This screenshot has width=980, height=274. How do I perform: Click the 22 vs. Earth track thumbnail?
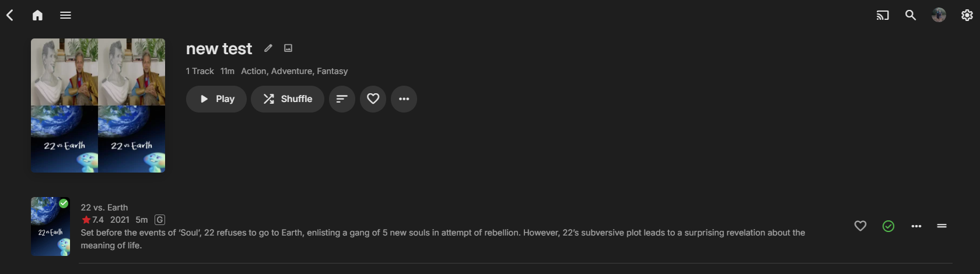(50, 227)
